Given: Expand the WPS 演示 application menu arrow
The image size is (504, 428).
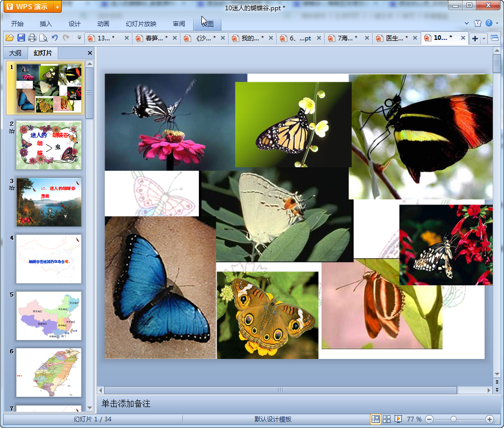Looking at the screenshot, I should click(57, 7).
